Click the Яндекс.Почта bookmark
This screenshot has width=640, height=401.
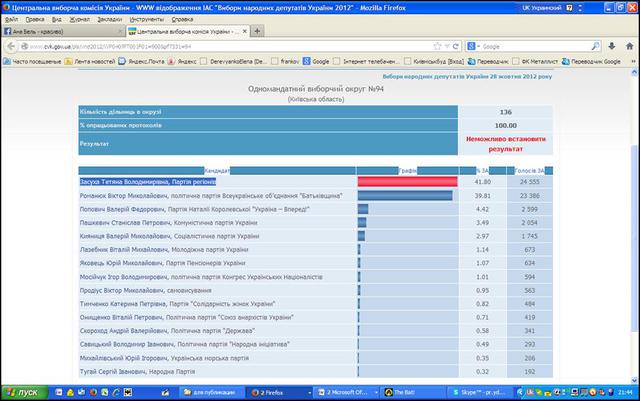point(140,61)
